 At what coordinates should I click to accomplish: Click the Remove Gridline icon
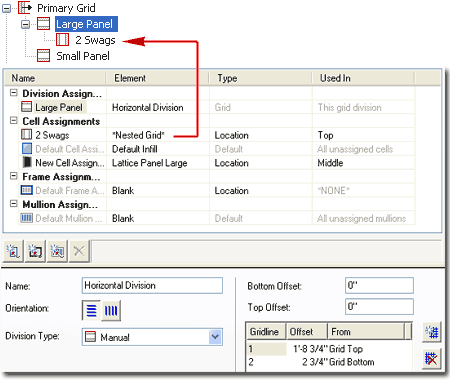(x=432, y=359)
